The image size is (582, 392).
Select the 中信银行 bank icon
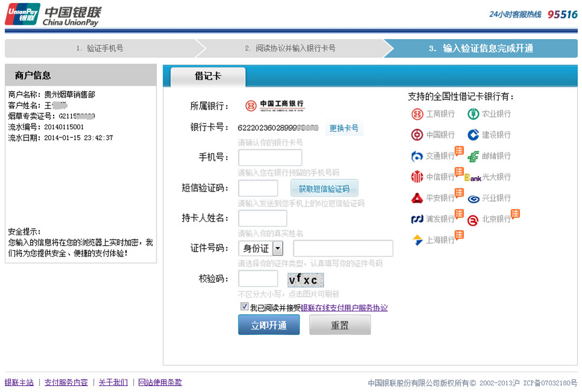pos(417,177)
